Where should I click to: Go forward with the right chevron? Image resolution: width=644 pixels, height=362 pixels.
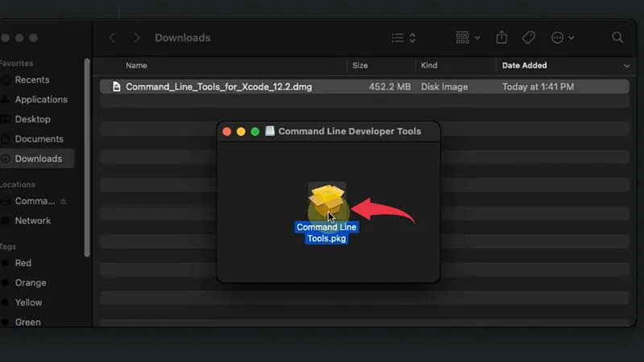(137, 38)
